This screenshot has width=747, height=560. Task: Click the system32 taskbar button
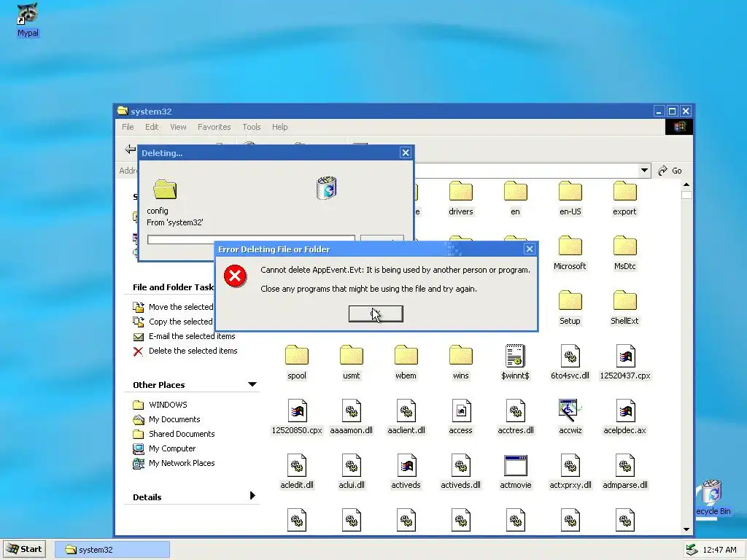click(112, 550)
